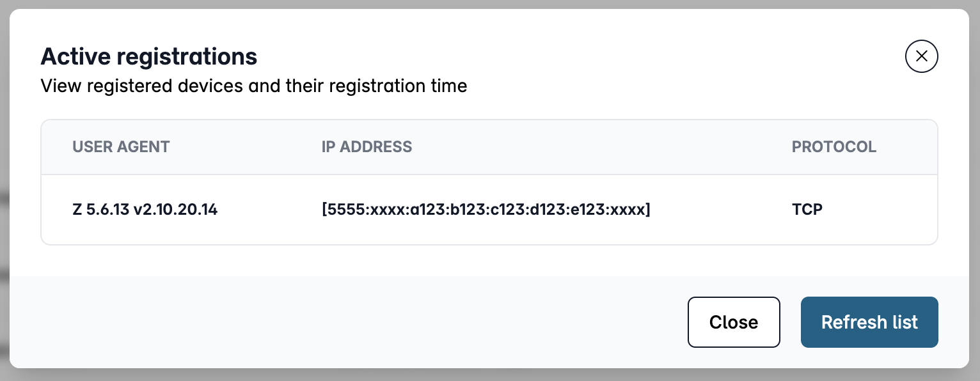Click the dimmed backdrop outside the dialog
This screenshot has height=381, width=980.
point(4,192)
